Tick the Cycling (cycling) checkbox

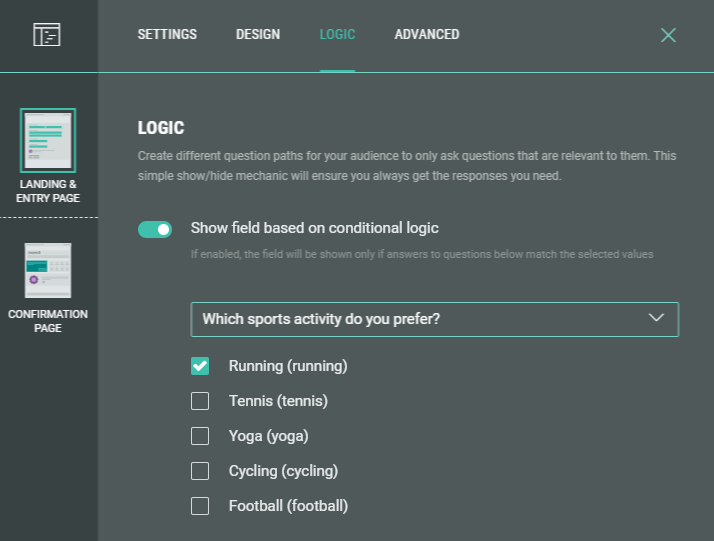[x=200, y=471]
